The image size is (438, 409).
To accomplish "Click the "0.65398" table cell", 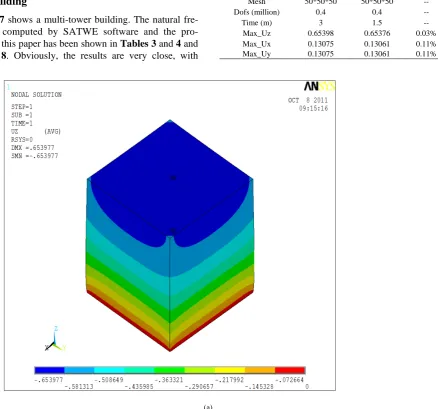I will point(320,33).
